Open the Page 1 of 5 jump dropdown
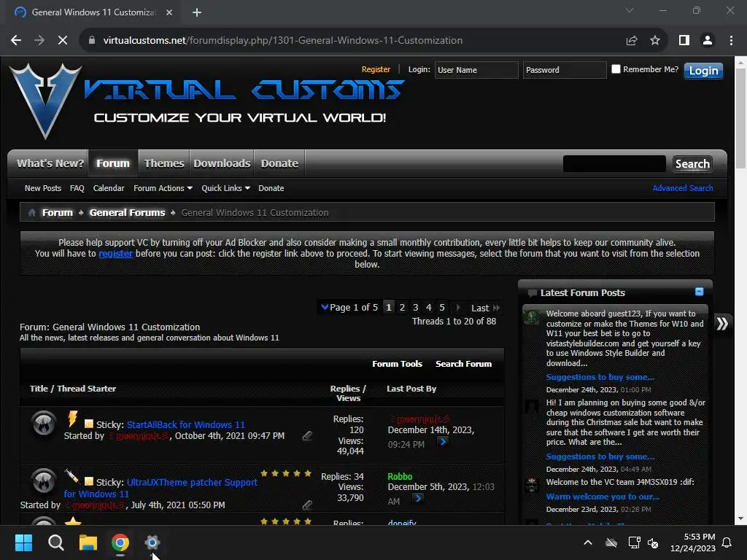Viewport: 747px width, 560px height. (x=349, y=308)
